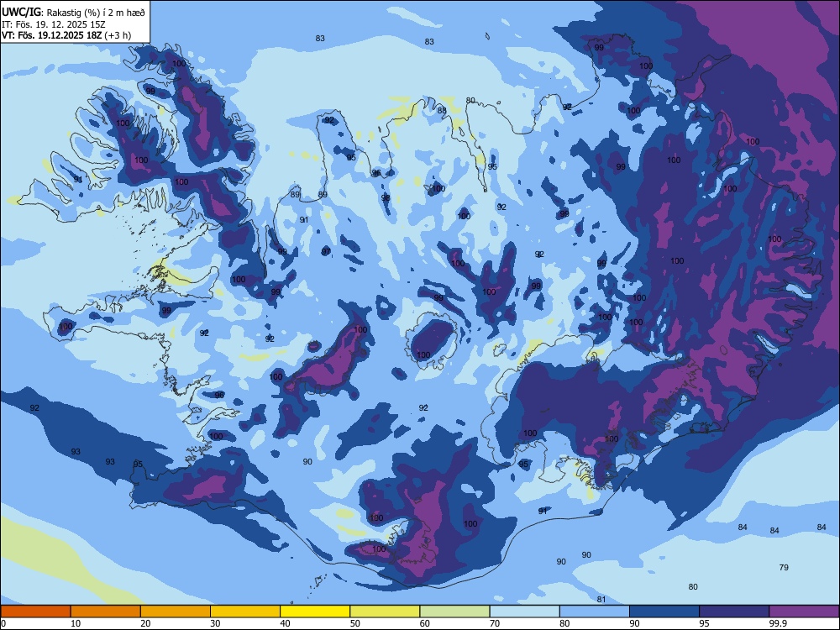Click the 40–50 bright yellow legend swatch

tap(315, 612)
